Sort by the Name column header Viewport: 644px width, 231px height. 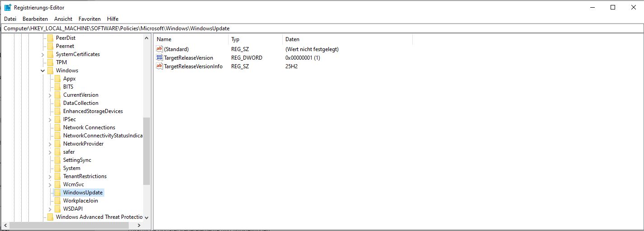tap(191, 39)
